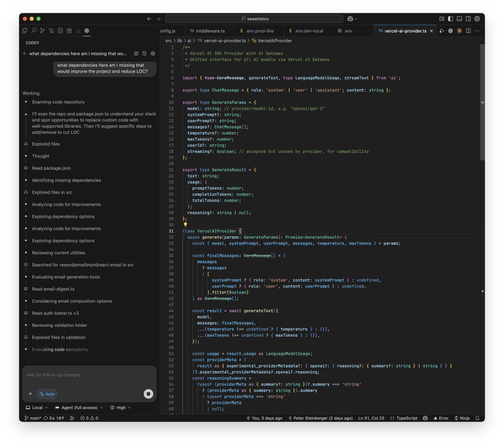Open the Agent (full access) mode dropdown
The height and width of the screenshot is (447, 504).
tap(79, 408)
